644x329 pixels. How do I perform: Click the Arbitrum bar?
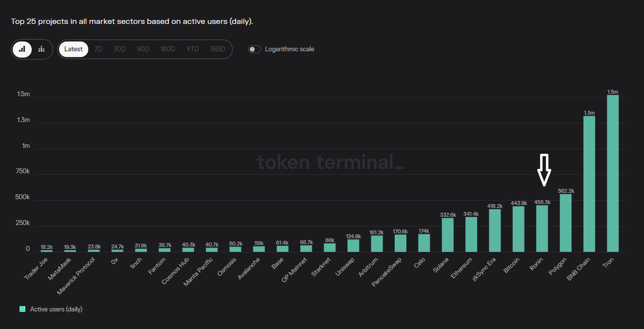click(377, 244)
